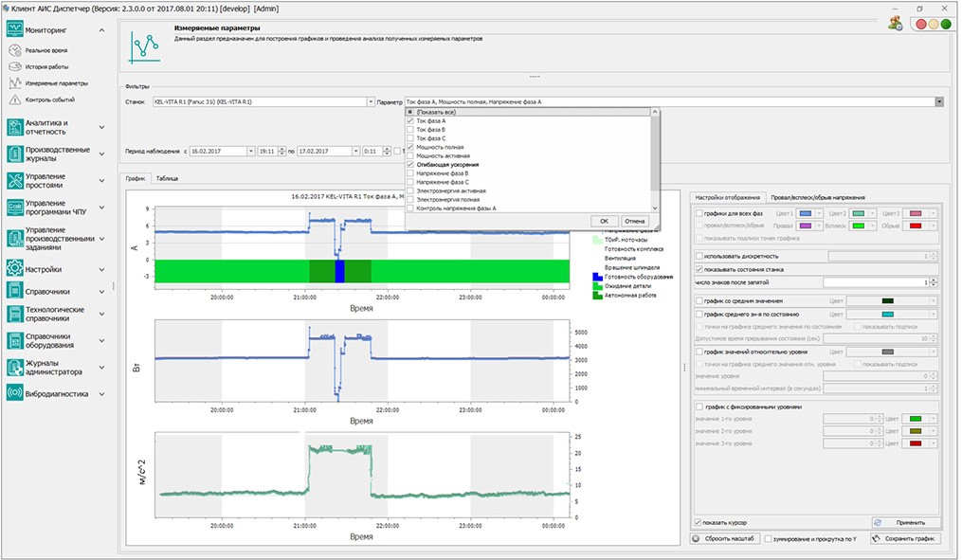Open История работы icon
Screen dimensions: 962x560
(15, 66)
